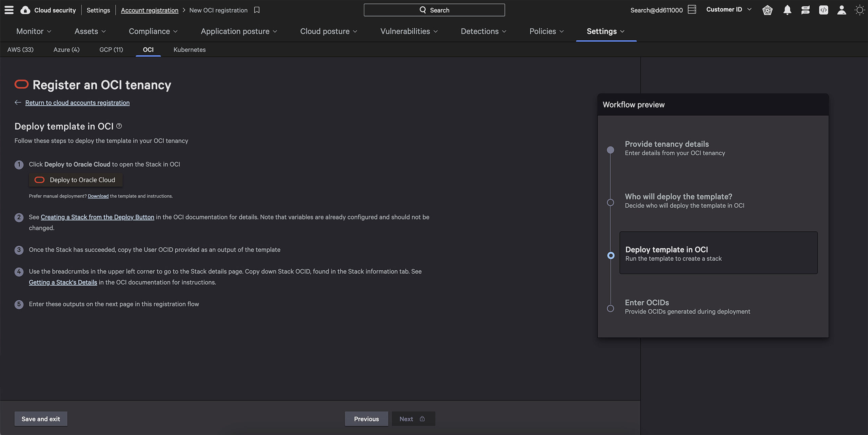
Task: Expand the Settings menu
Action: 606,31
